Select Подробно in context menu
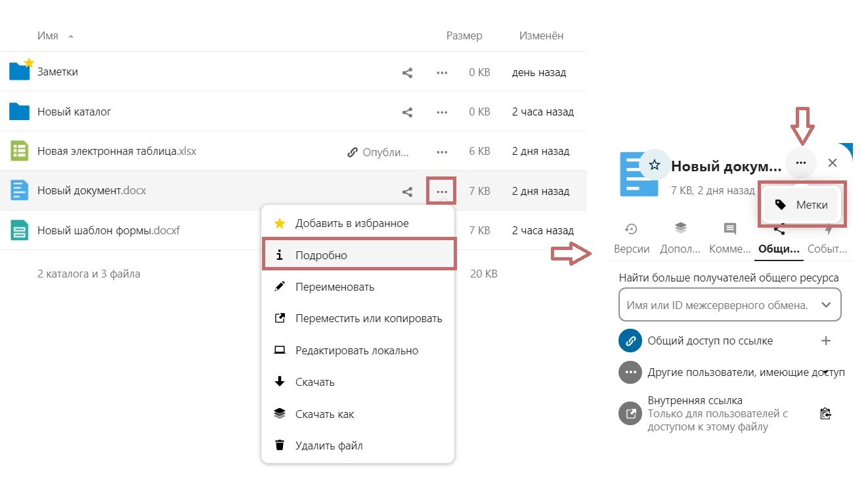868x477 pixels. coord(358,255)
